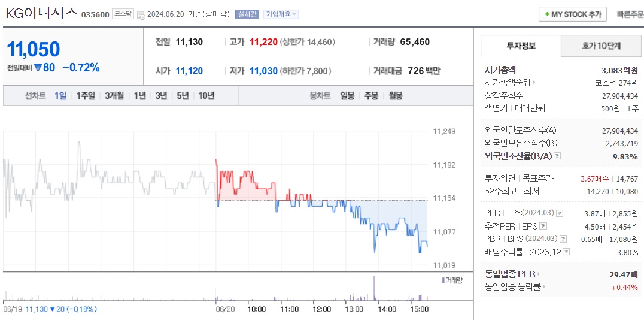
Task: Open help icon next to PBR BPS
Action: pos(563,239)
